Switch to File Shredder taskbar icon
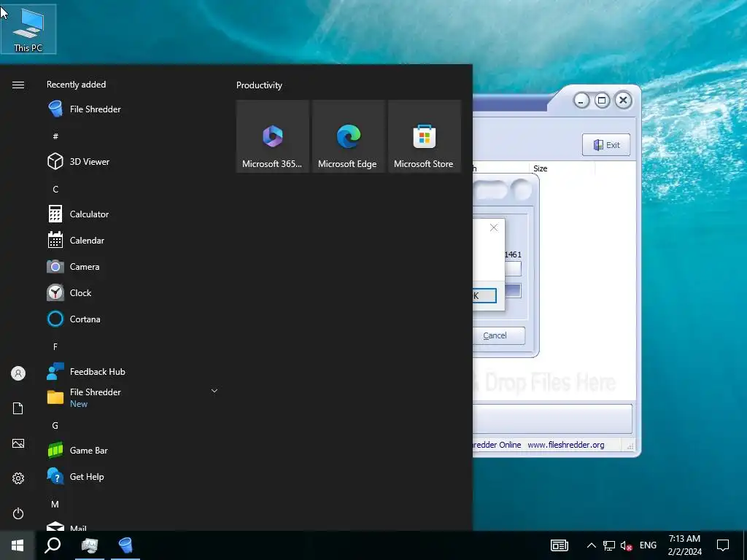 (125, 545)
